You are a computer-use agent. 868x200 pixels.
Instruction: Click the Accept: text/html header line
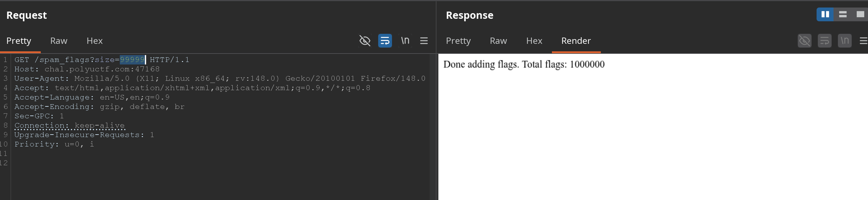193,88
